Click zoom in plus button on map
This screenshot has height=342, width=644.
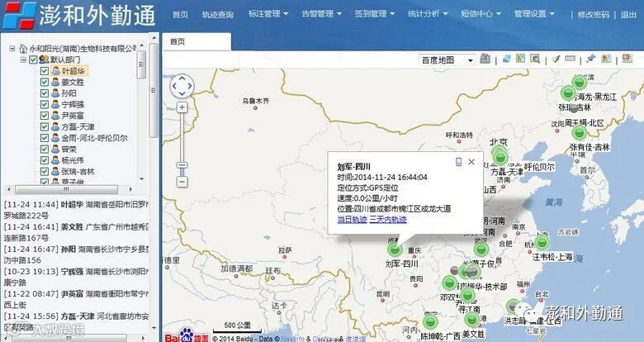tap(182, 107)
